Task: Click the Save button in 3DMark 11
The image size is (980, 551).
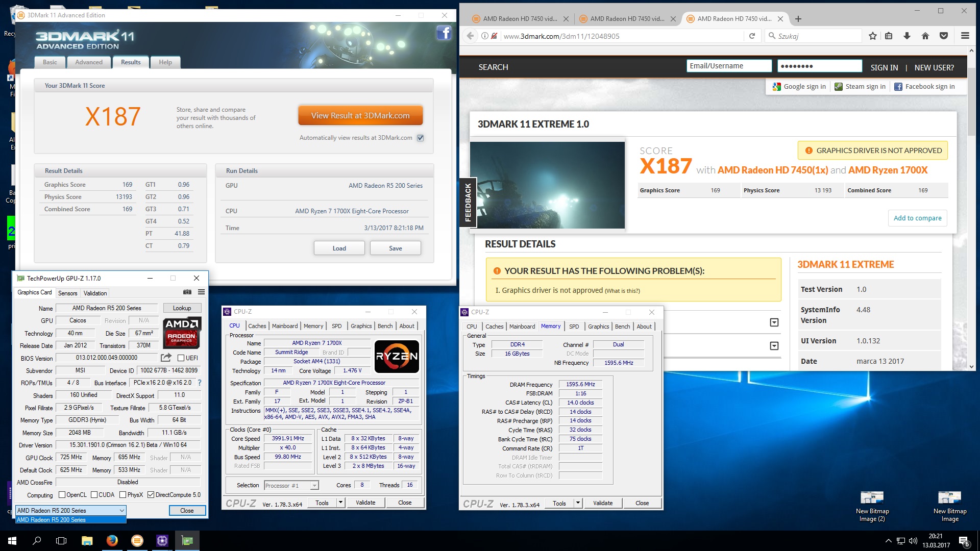Action: 396,248
